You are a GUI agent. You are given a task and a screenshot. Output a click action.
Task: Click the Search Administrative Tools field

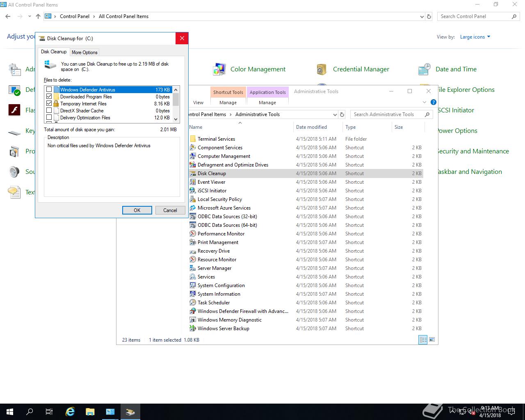pos(391,114)
